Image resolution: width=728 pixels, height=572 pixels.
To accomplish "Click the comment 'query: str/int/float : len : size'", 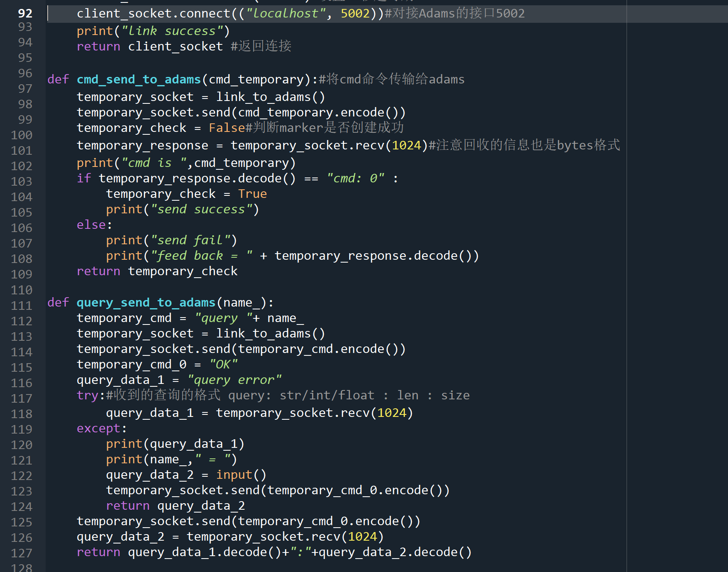I will pyautogui.click(x=349, y=395).
